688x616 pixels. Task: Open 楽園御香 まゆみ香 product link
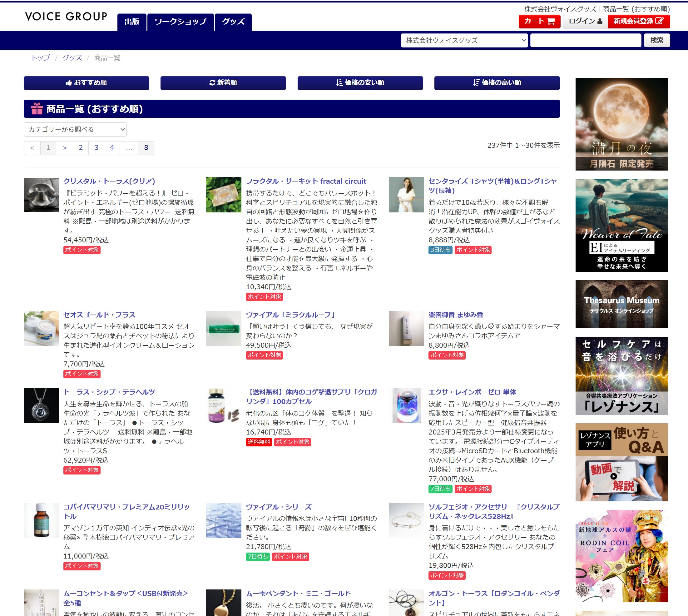[x=456, y=315]
